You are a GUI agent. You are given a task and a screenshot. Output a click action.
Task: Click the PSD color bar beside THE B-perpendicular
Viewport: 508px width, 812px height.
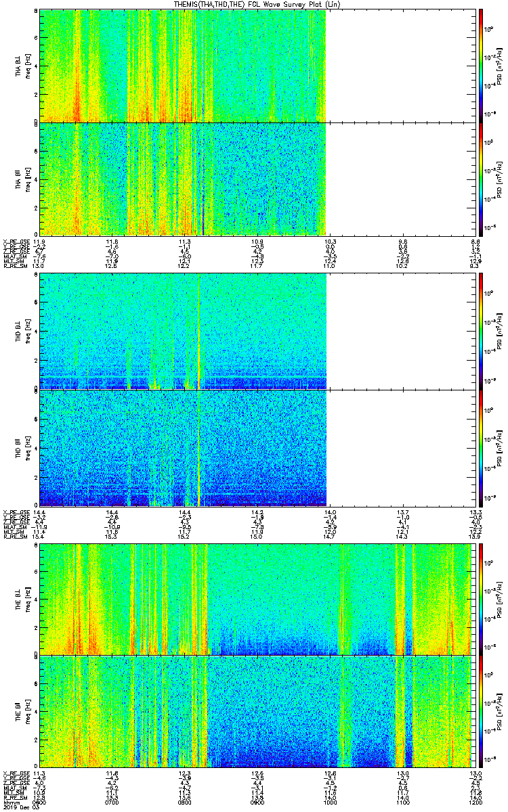pos(482,599)
